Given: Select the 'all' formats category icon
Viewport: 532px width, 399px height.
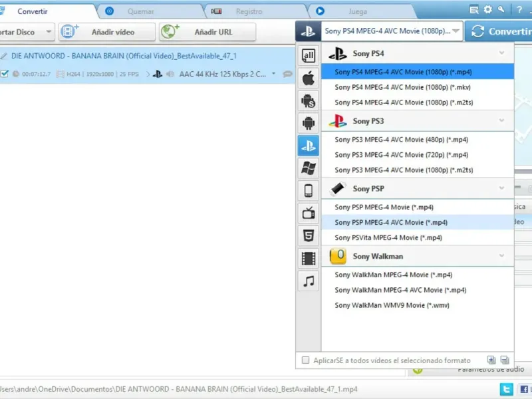Looking at the screenshot, I should click(308, 56).
